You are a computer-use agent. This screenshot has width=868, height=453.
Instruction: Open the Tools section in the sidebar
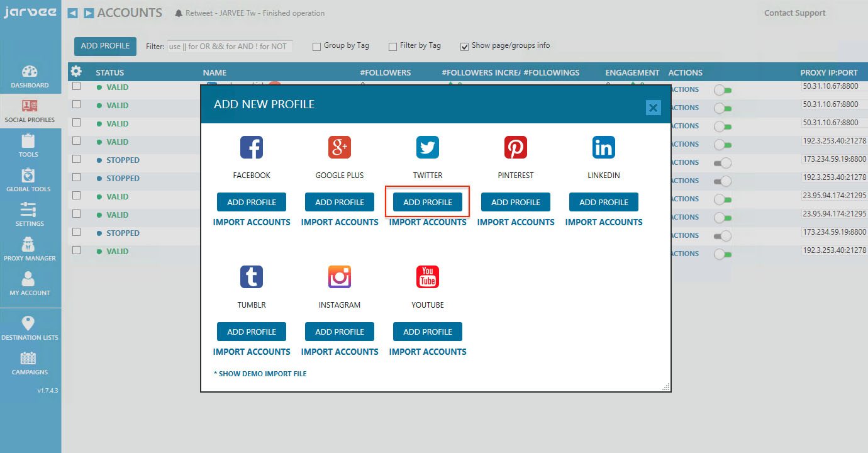(x=29, y=146)
